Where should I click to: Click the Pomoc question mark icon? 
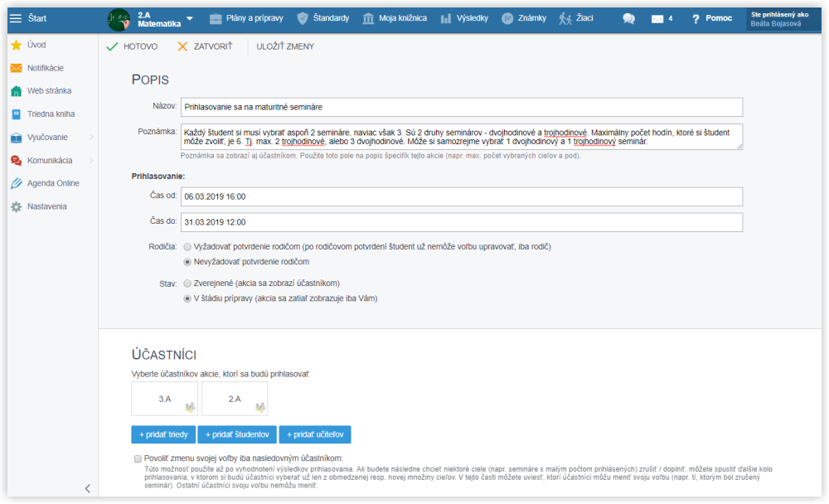pyautogui.click(x=696, y=19)
